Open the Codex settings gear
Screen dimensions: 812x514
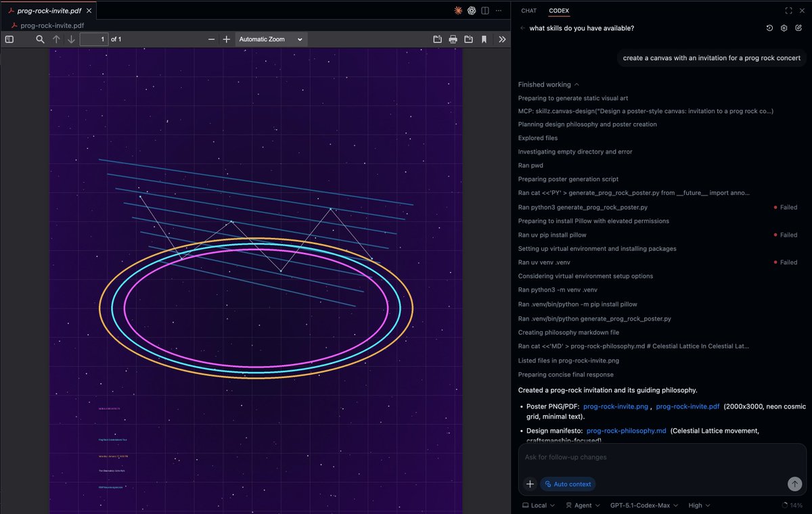point(785,28)
